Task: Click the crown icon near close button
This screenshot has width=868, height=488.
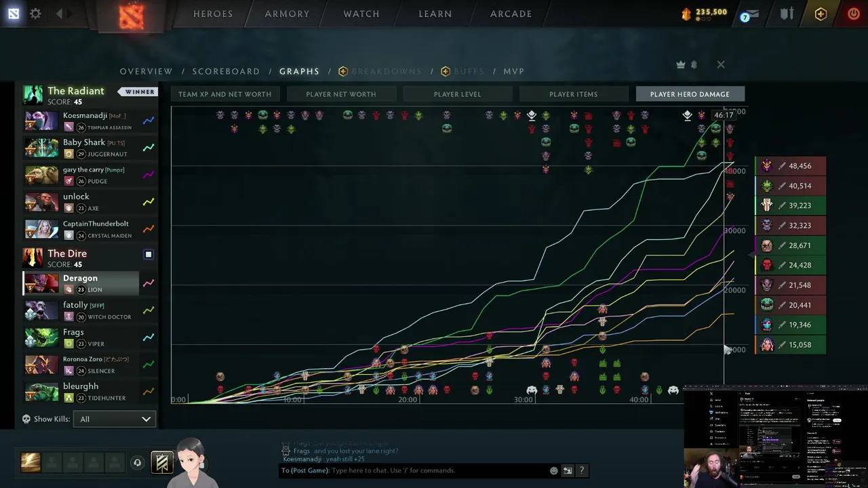Action: [x=680, y=64]
